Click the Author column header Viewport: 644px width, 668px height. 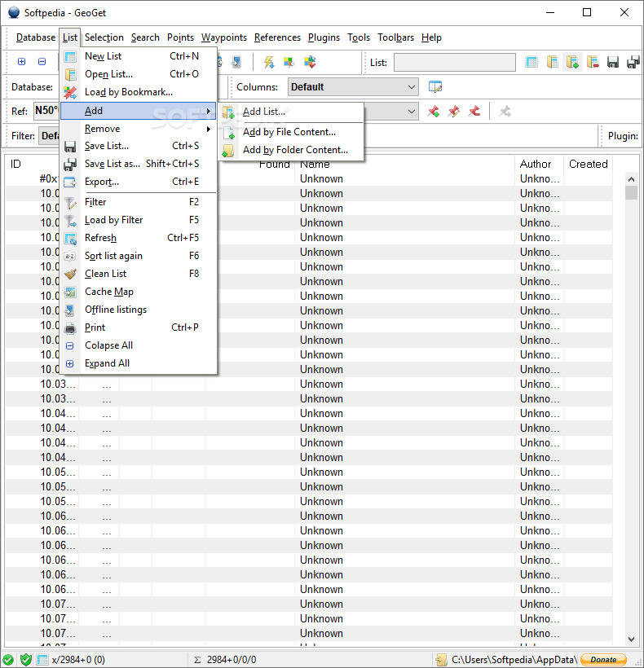(539, 164)
